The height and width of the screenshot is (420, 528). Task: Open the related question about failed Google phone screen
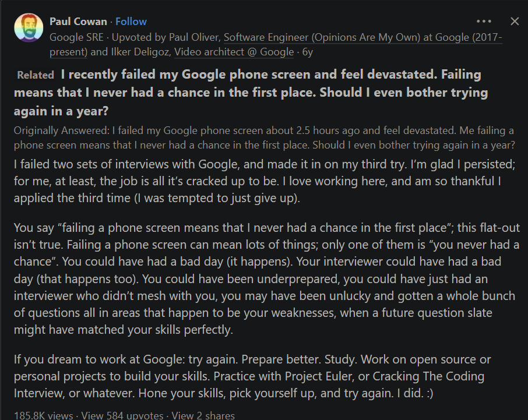coord(251,93)
